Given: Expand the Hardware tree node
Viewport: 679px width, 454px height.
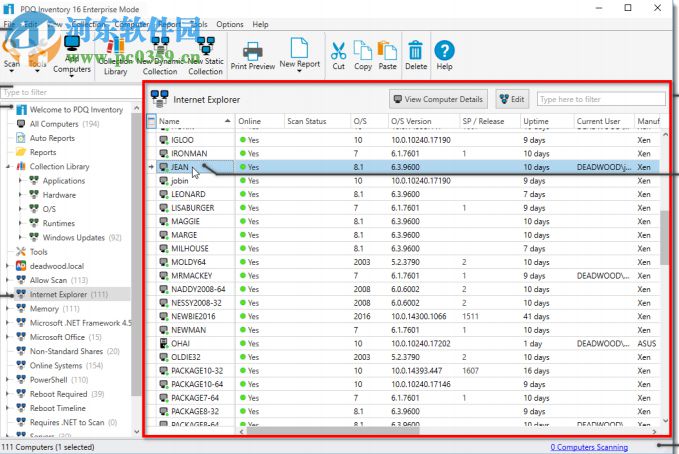Looking at the screenshot, I should click(x=20, y=195).
